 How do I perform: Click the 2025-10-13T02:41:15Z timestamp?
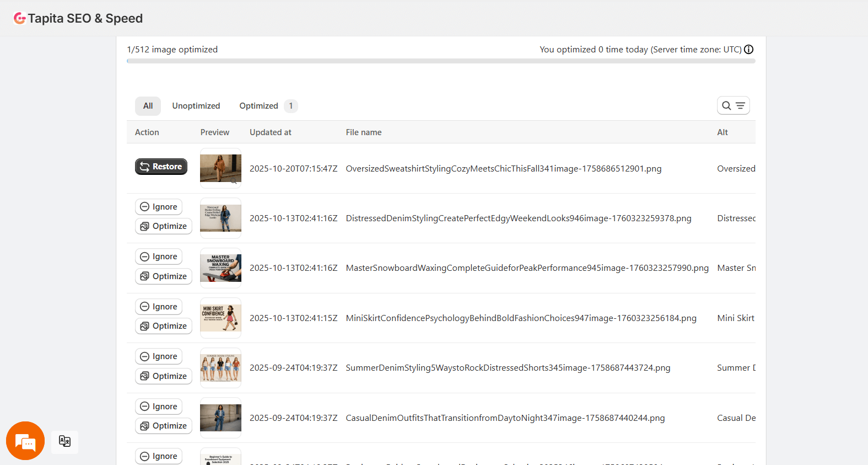tap(293, 318)
